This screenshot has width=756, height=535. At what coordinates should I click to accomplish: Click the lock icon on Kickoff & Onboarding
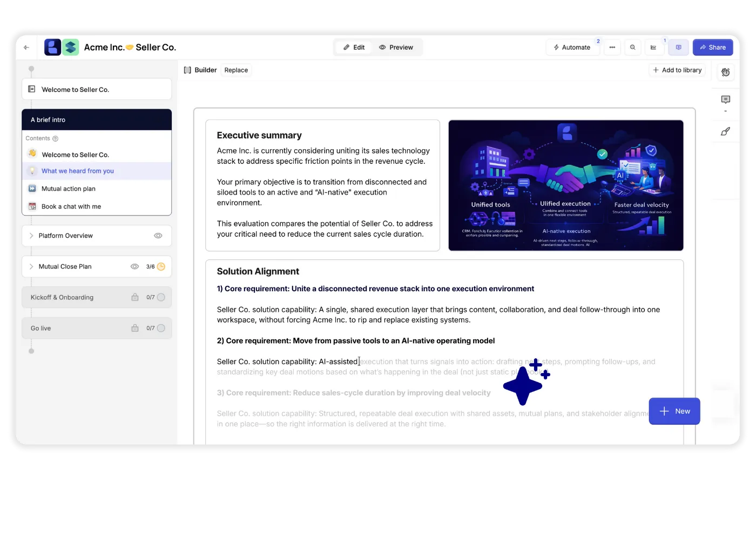tap(135, 297)
